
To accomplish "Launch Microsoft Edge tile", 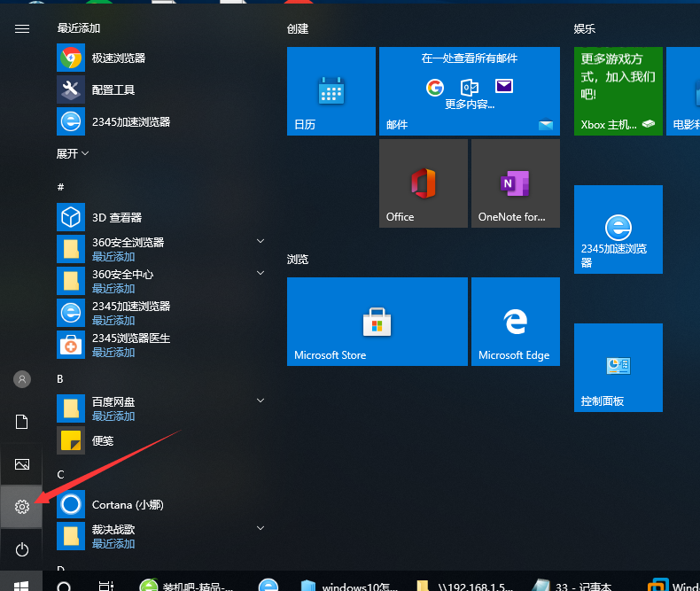I will pyautogui.click(x=515, y=322).
